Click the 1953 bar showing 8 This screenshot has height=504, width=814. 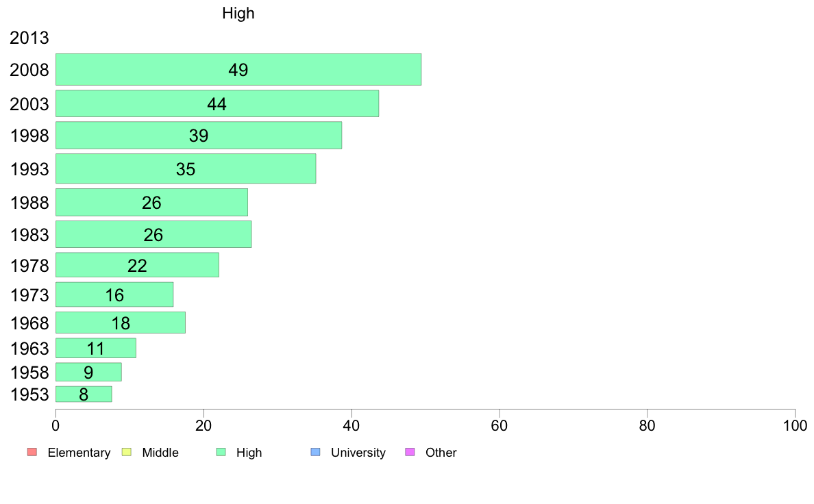84,394
